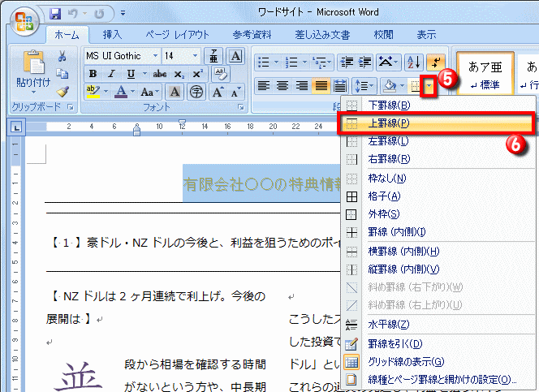Select the 標準 style thumbnail
539x392 pixels.
485,74
